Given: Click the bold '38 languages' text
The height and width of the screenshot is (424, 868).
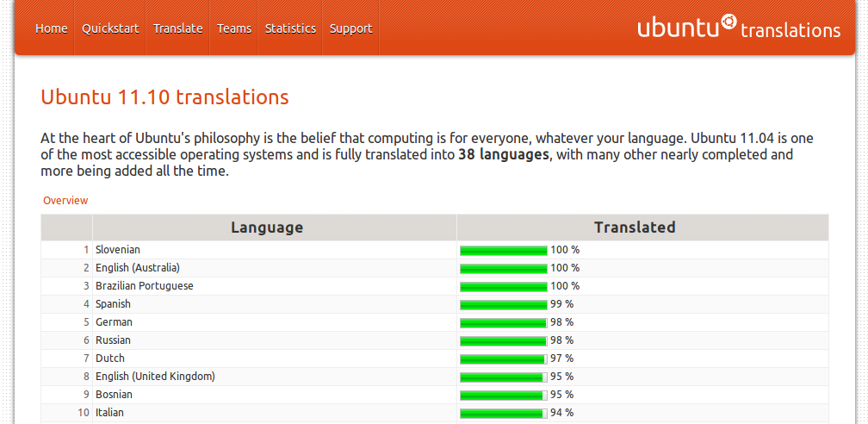Looking at the screenshot, I should [504, 154].
